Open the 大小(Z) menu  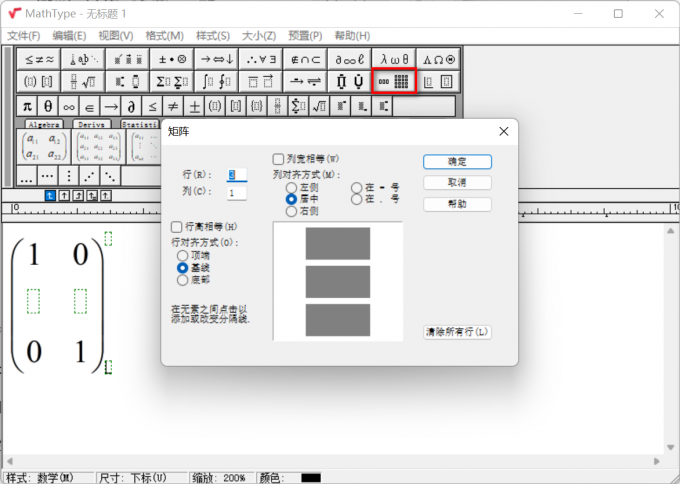258,36
